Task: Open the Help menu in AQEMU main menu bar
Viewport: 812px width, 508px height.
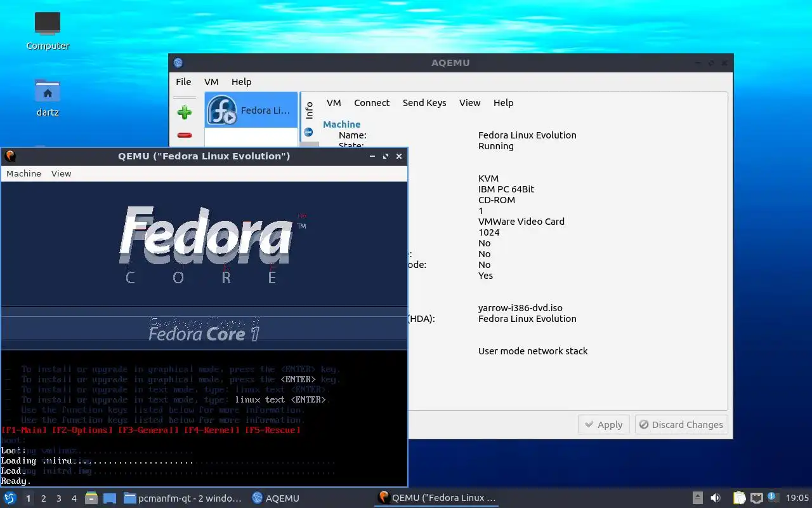Action: tap(241, 81)
